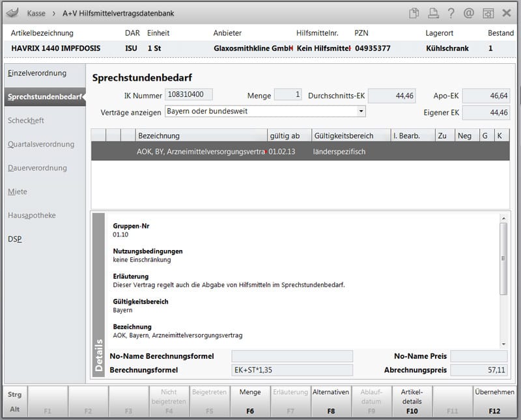Click the Alt modifier button
The image size is (521, 420).
pyautogui.click(x=14, y=409)
